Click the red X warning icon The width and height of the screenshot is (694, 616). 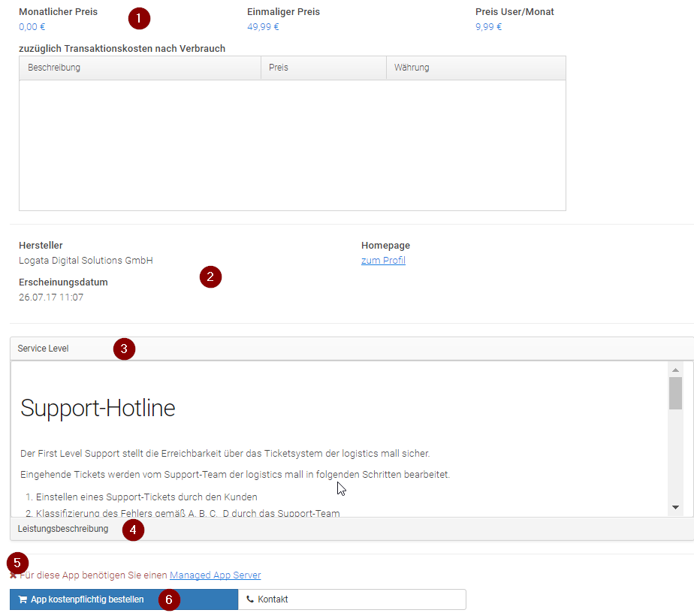pyautogui.click(x=14, y=575)
